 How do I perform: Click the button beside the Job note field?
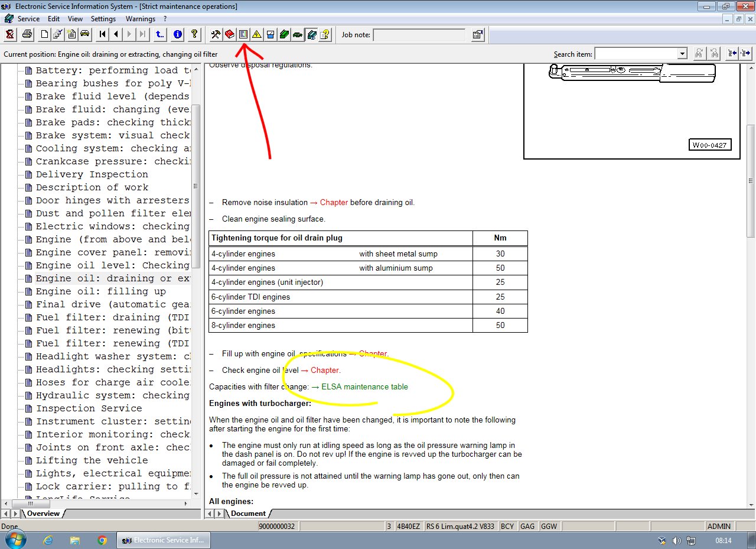pyautogui.click(x=478, y=34)
